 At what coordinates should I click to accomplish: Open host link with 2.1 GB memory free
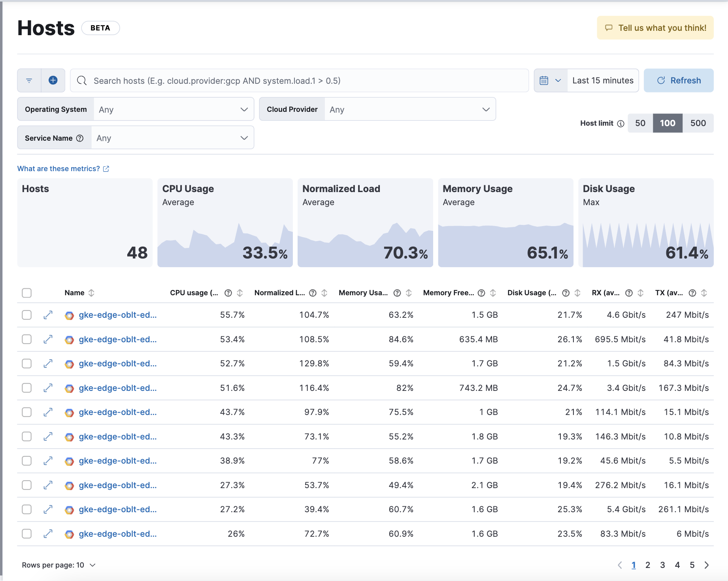click(x=118, y=485)
